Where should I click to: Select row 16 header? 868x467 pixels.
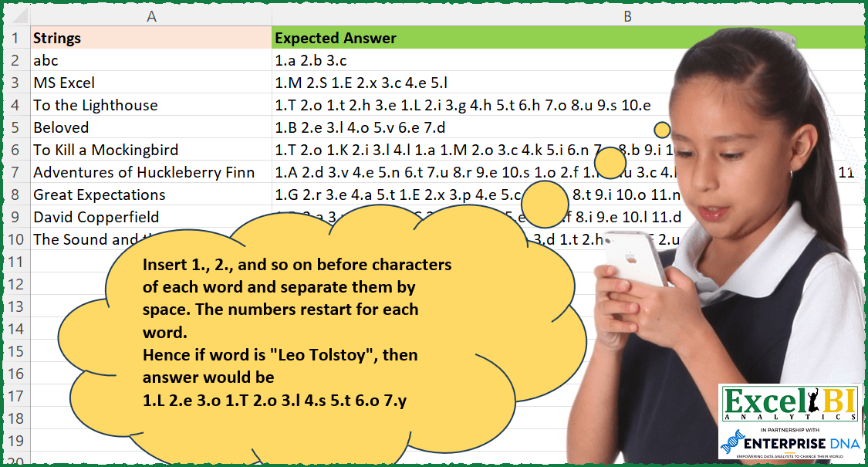click(17, 374)
